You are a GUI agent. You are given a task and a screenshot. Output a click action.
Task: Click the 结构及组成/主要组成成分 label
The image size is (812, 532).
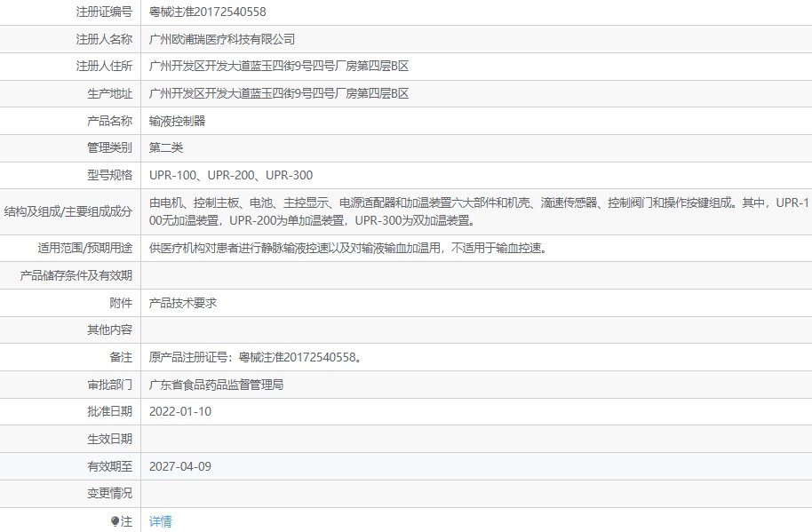(68, 211)
